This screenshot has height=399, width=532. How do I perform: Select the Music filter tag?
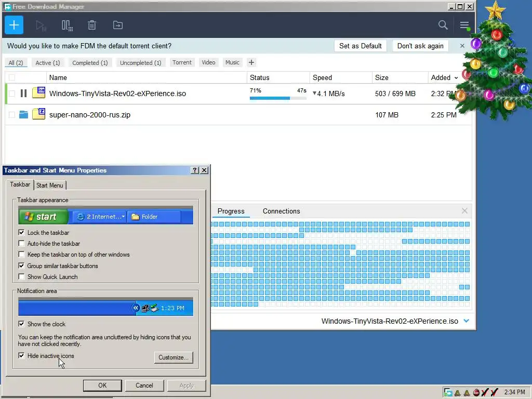pyautogui.click(x=232, y=62)
